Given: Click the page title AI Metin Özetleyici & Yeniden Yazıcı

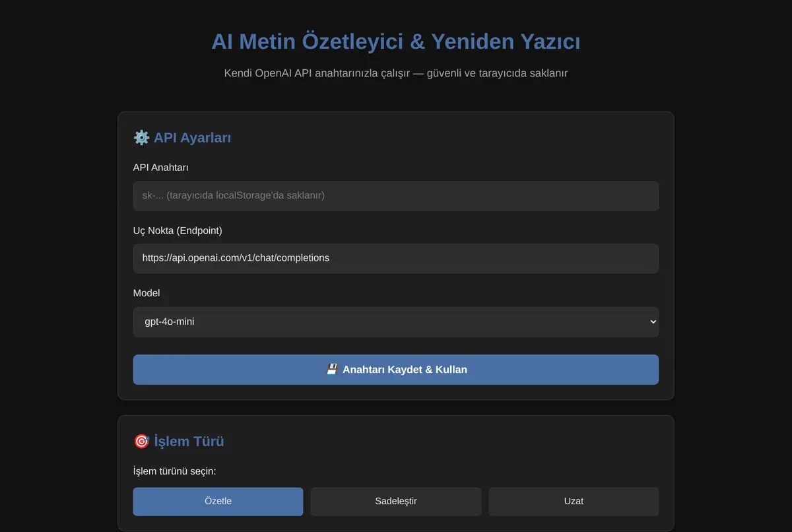Looking at the screenshot, I should click(396, 42).
